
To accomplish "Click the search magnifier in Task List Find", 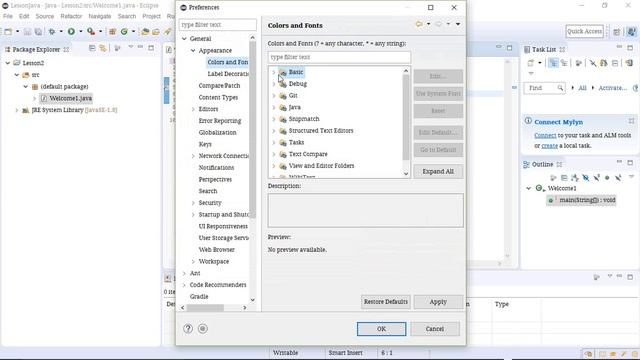I will [x=560, y=88].
